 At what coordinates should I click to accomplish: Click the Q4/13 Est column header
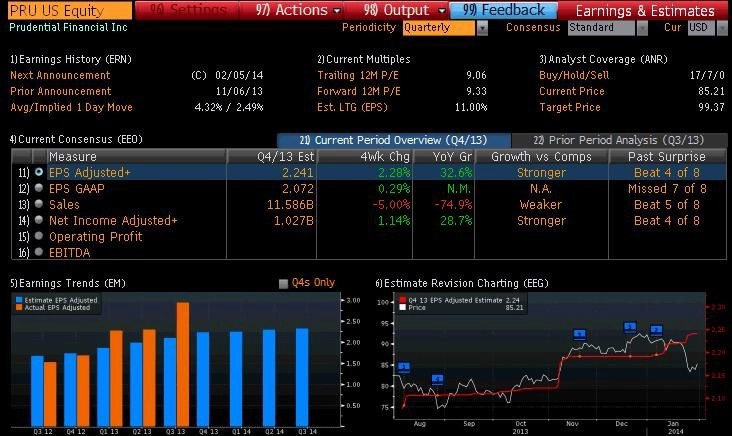point(272,156)
